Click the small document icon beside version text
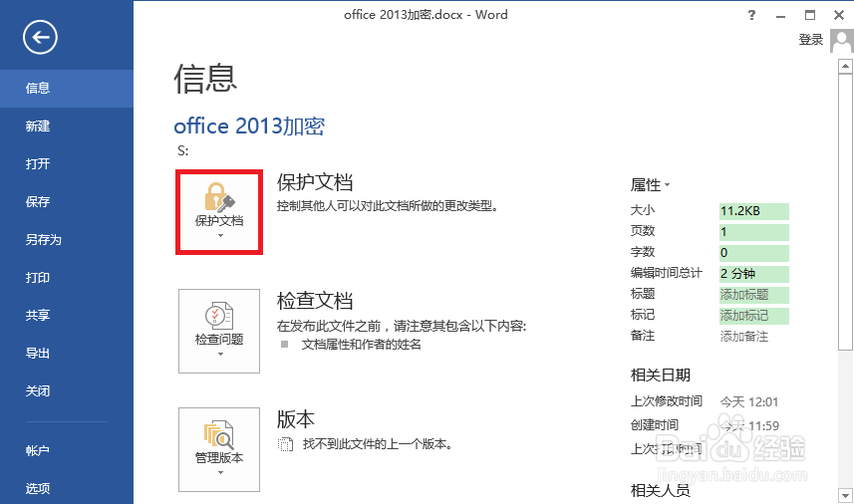This screenshot has width=854, height=504. point(285,444)
